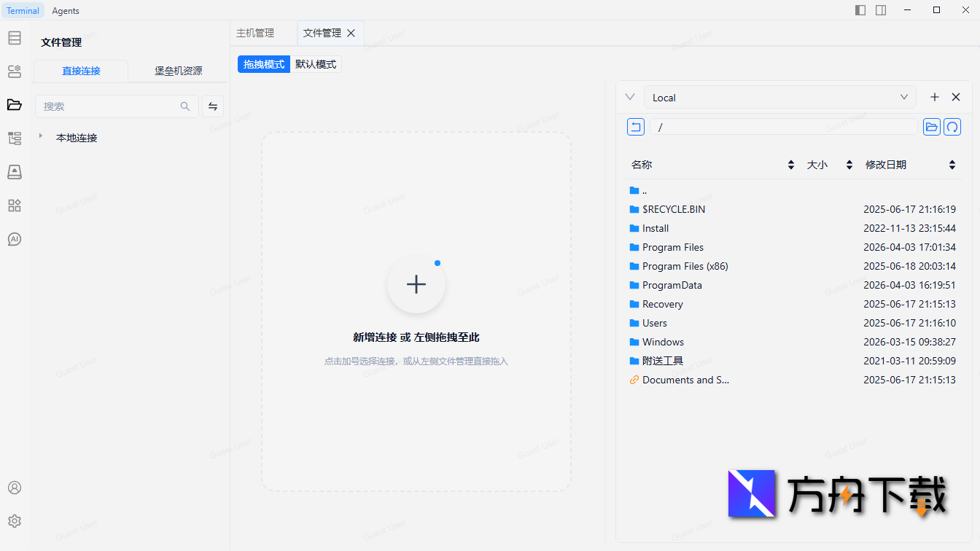980x551 pixels.
Task: Enable 拖拽模式 mode
Action: (263, 64)
